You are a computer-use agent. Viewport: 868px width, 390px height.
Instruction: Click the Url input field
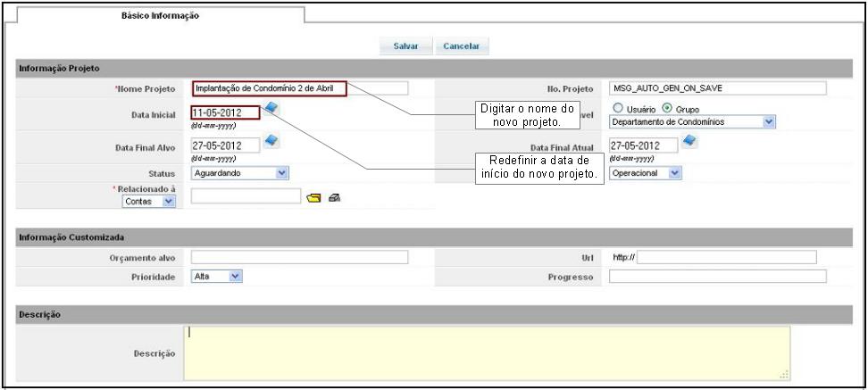pos(727,257)
